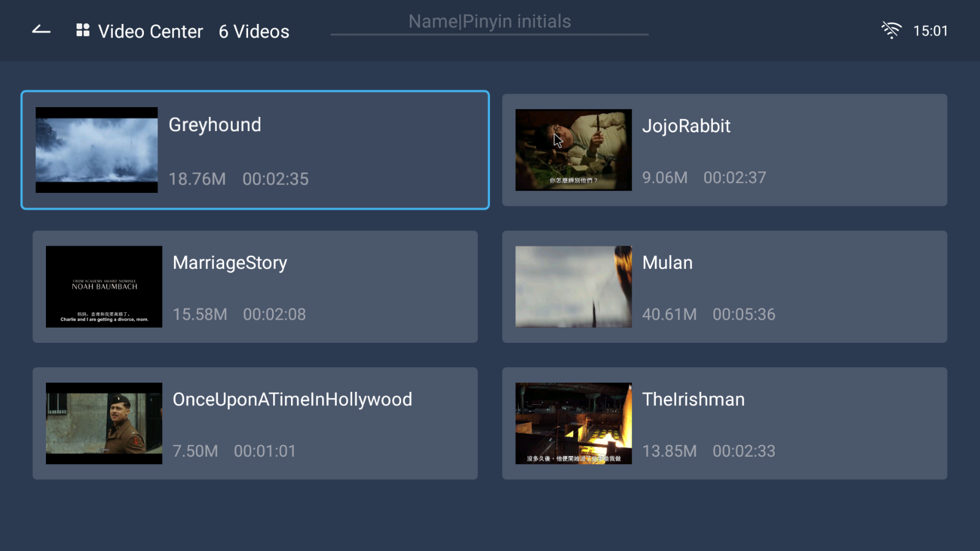Click the Greyhound title text
Image resolution: width=980 pixels, height=551 pixels.
[215, 125]
